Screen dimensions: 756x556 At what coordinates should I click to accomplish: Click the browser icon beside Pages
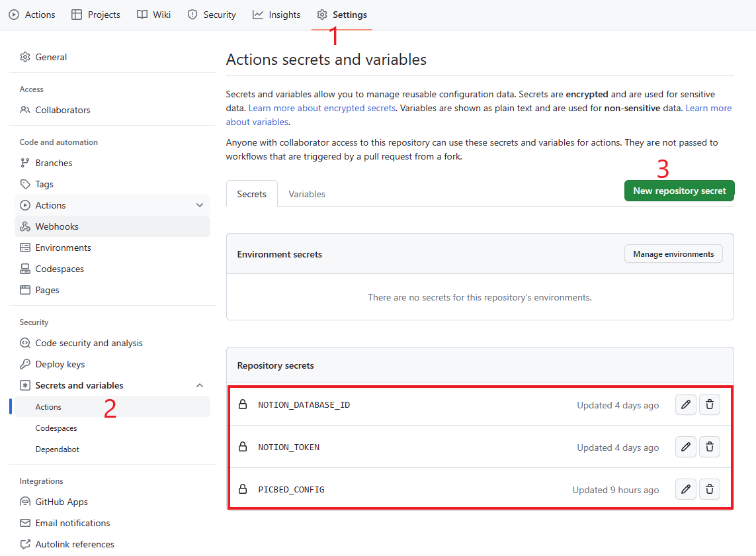25,290
